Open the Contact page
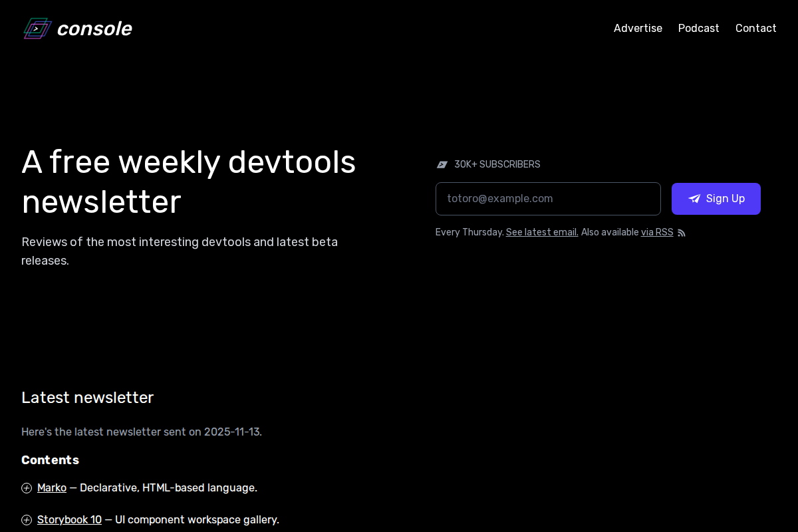This screenshot has height=532, width=798. [755, 28]
